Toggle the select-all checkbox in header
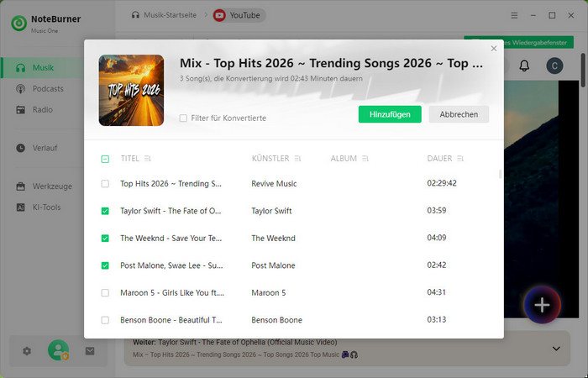The height and width of the screenshot is (378, 588). [105, 159]
